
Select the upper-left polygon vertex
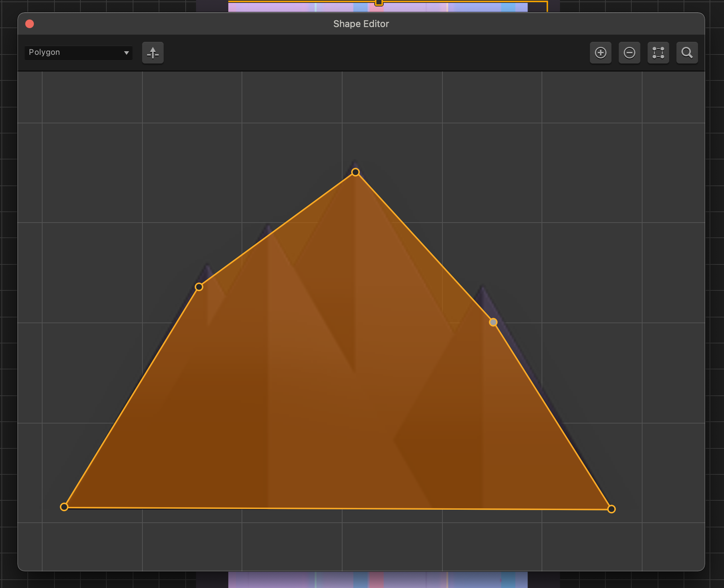click(x=199, y=287)
